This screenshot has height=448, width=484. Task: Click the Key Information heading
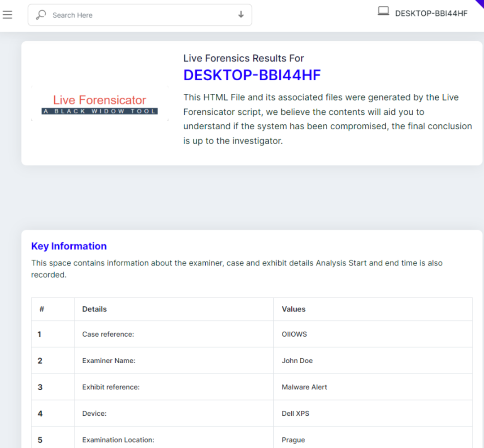click(69, 246)
